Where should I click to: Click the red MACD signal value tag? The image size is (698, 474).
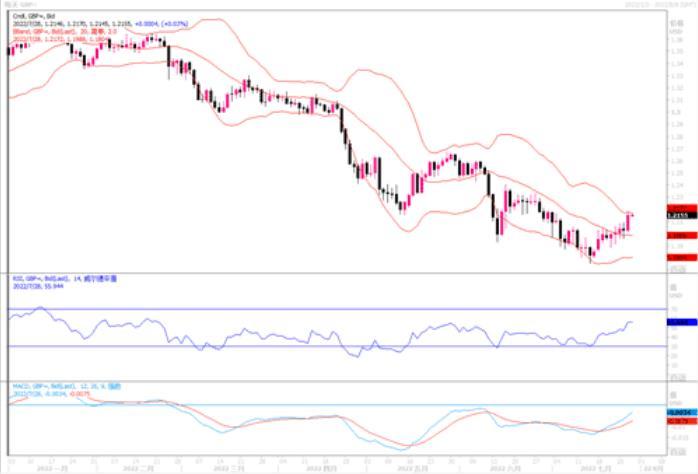[682, 421]
